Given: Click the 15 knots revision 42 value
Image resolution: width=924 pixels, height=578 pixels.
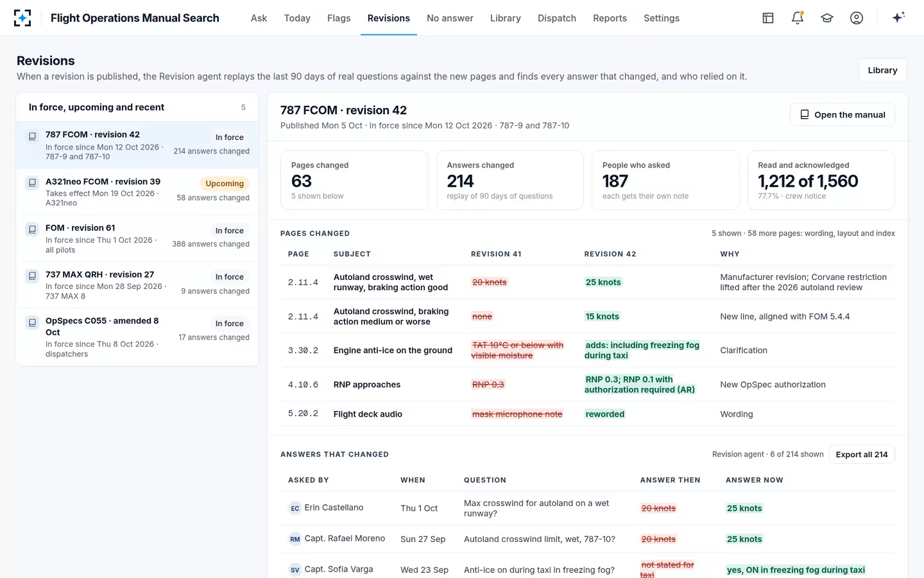Looking at the screenshot, I should [603, 317].
